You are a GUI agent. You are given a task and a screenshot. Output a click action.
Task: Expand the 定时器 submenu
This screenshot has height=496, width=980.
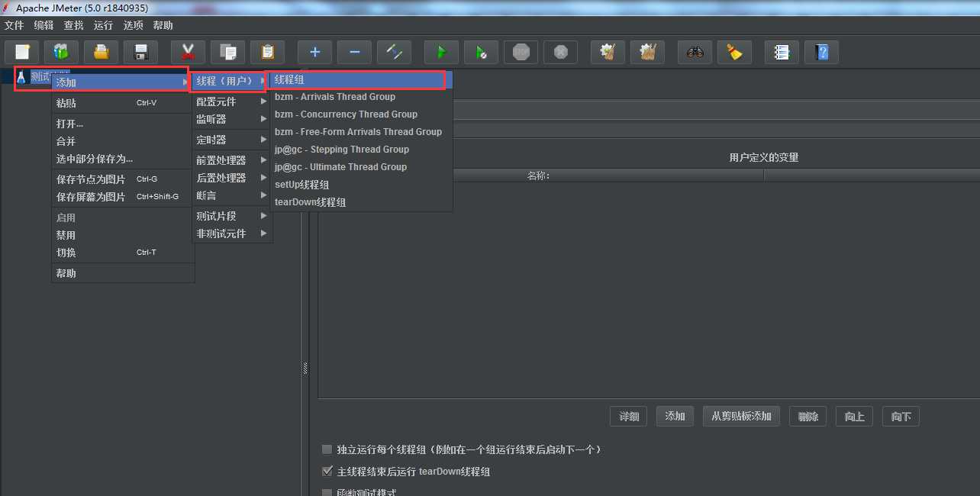(232, 140)
